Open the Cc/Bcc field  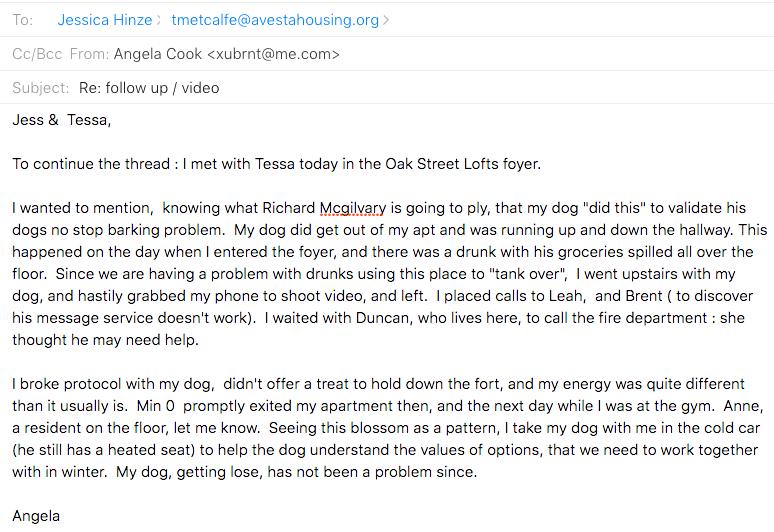(38, 54)
